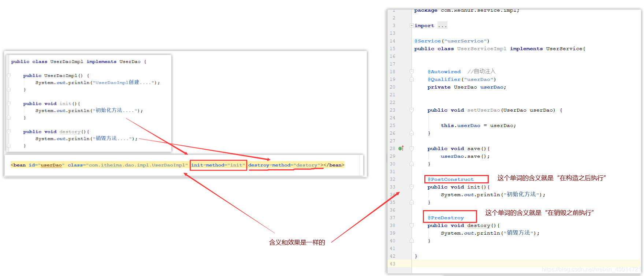This screenshot has width=644, height=276.
Task: Click left editor's init() method name
Action: [65, 104]
